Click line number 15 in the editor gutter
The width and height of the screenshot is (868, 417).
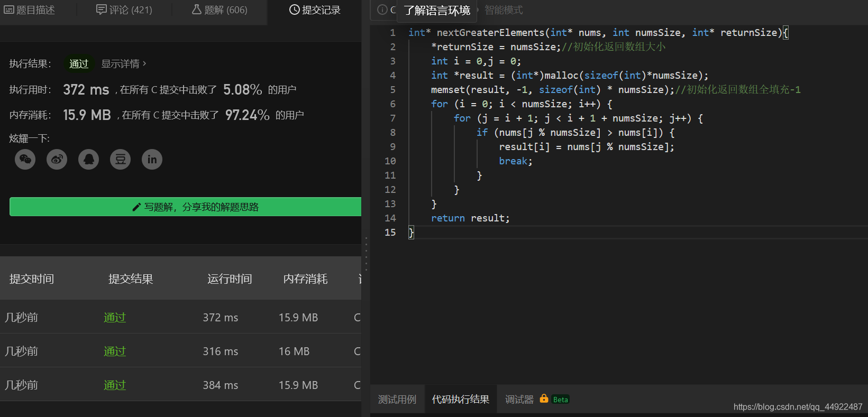[390, 232]
